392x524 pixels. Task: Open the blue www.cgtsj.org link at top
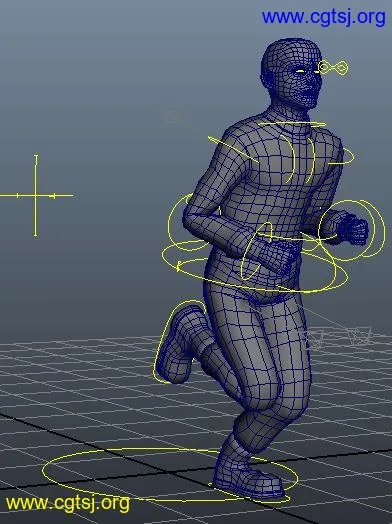click(x=323, y=17)
